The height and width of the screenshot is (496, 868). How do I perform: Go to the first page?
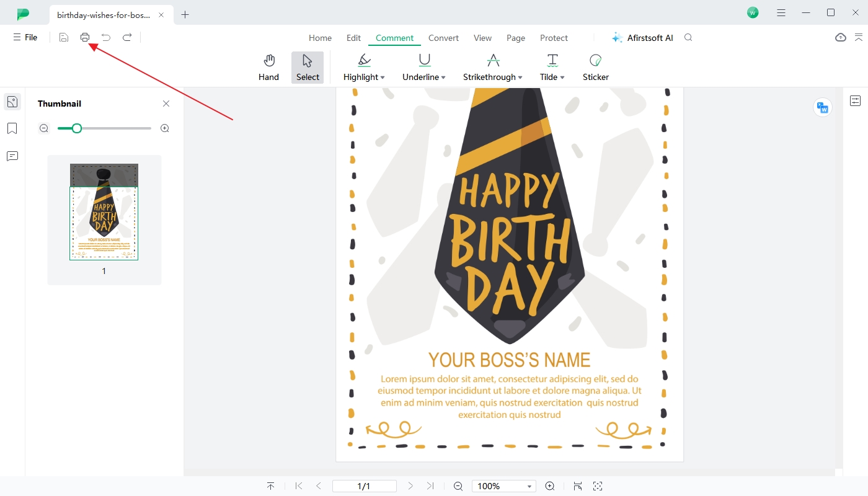(x=299, y=486)
